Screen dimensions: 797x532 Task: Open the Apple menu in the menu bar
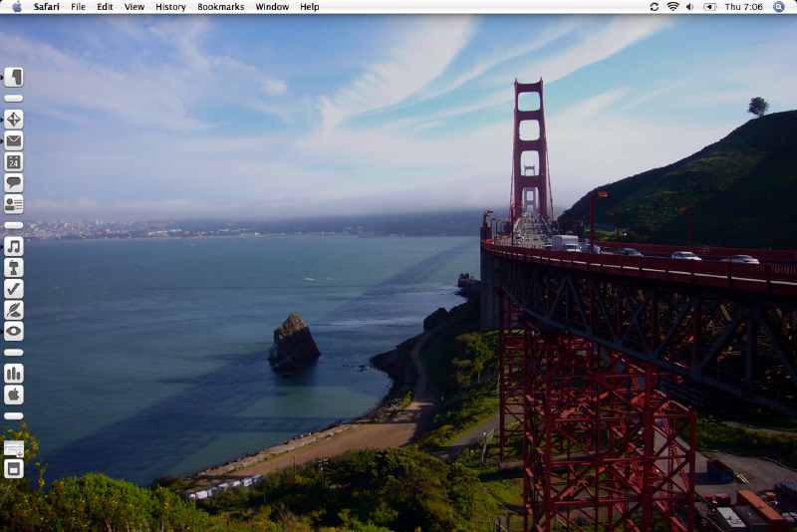pyautogui.click(x=17, y=7)
